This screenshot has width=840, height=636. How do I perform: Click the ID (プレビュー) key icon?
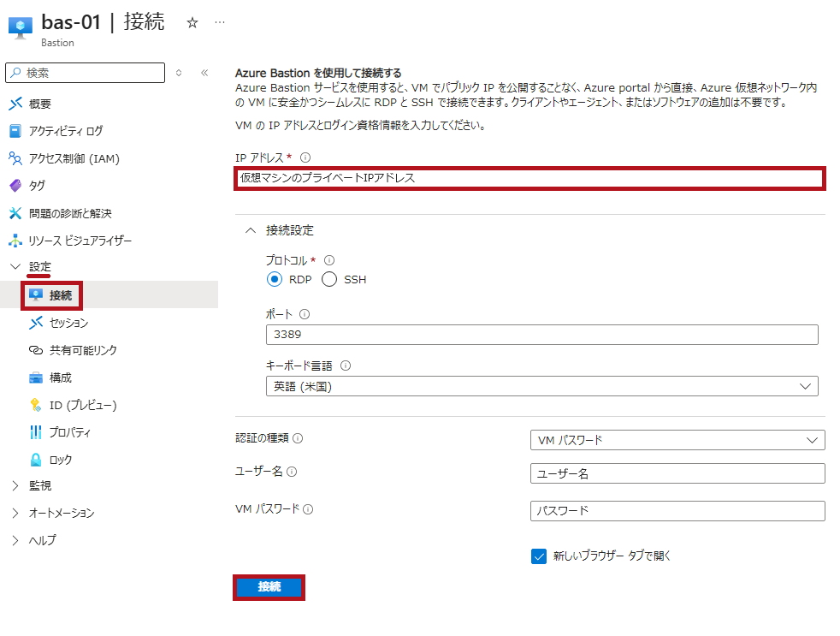tap(36, 405)
